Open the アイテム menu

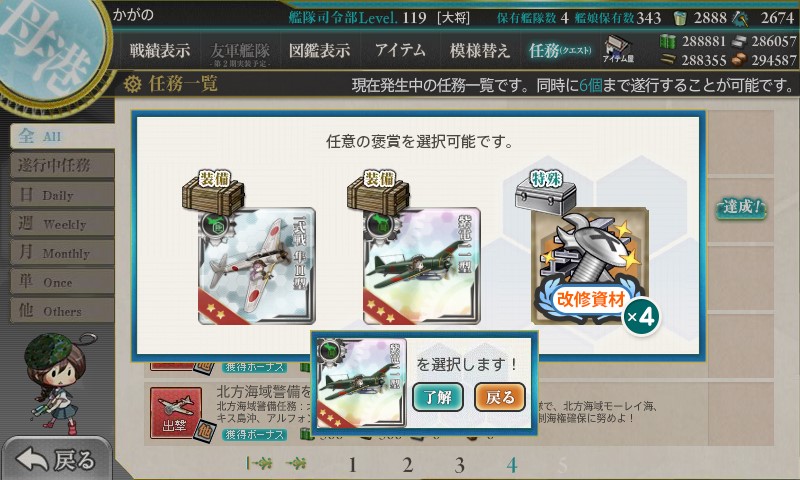pos(400,50)
